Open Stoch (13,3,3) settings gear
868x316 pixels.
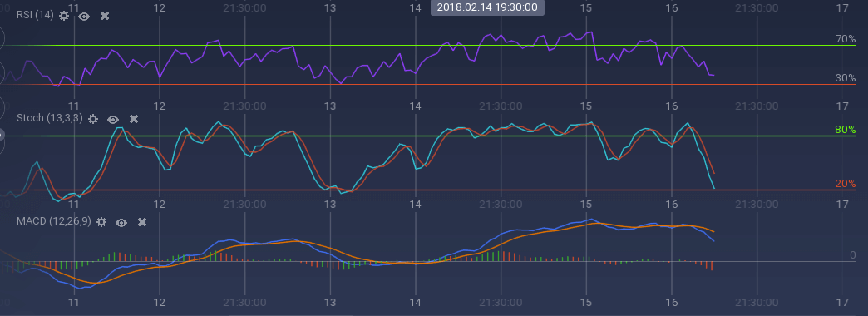click(93, 118)
